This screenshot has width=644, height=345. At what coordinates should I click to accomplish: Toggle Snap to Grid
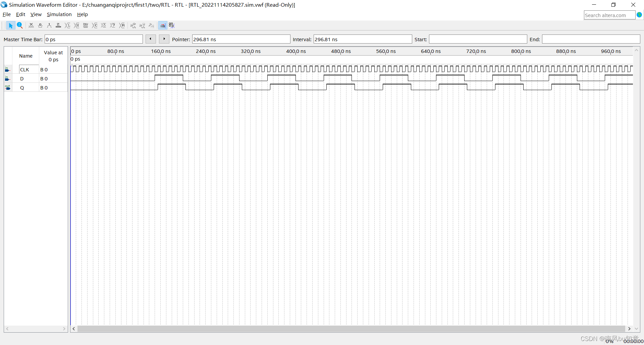(x=172, y=25)
